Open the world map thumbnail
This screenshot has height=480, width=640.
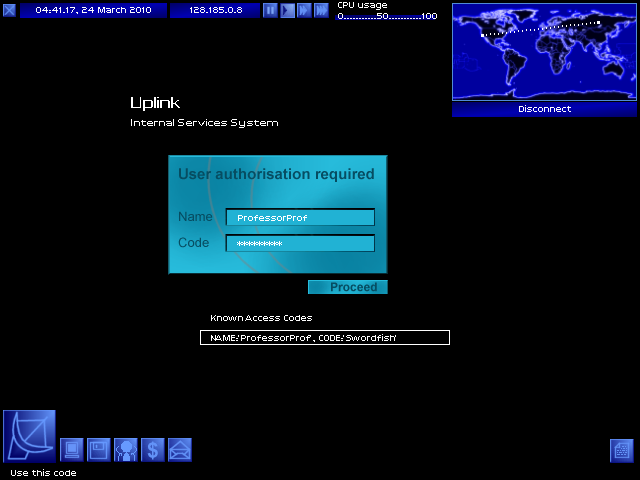pos(544,52)
